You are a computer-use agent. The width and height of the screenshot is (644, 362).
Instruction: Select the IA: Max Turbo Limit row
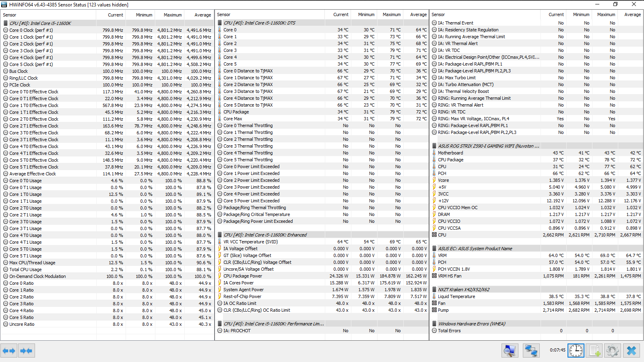[537, 78]
